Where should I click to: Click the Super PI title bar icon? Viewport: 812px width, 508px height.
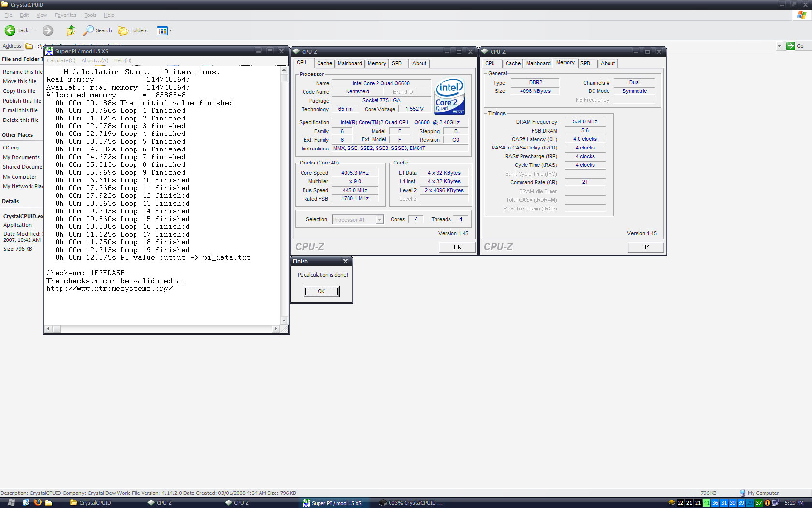click(49, 51)
